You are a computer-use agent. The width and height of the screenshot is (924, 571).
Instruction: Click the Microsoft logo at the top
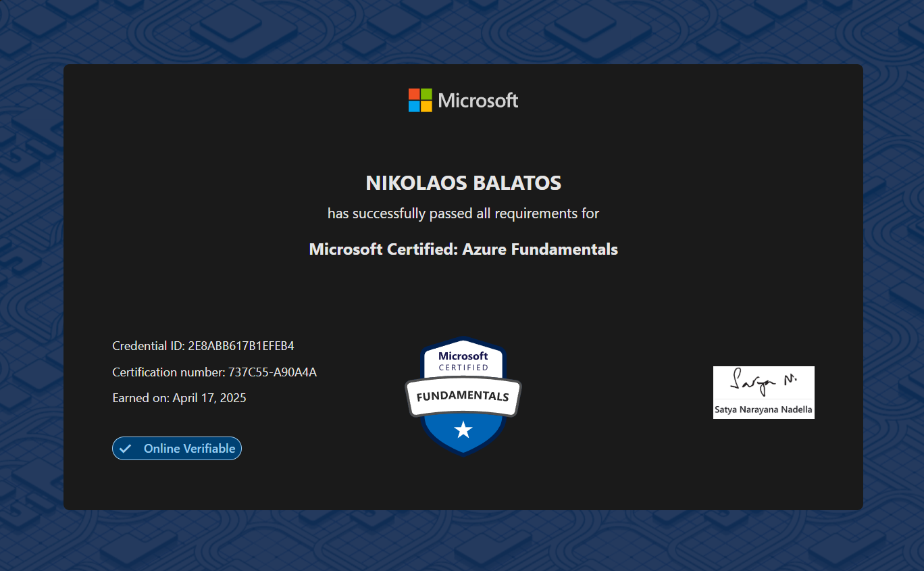[x=463, y=99]
